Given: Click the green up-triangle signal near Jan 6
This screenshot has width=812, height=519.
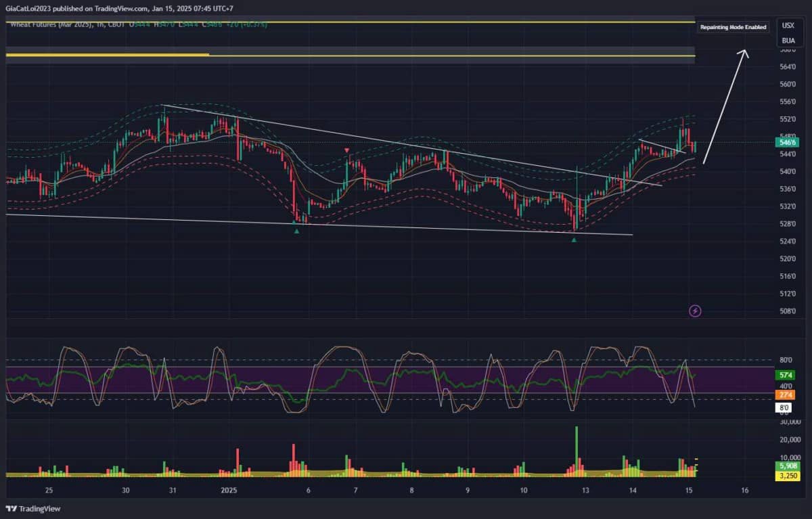Looking at the screenshot, I should click(x=296, y=231).
